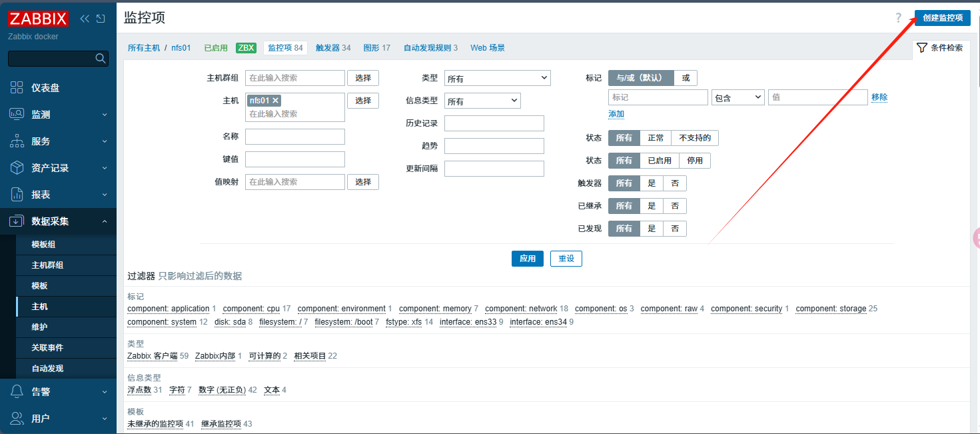Open the tag operator 包含 dropdown
This screenshot has width=980, height=434.
pos(737,97)
